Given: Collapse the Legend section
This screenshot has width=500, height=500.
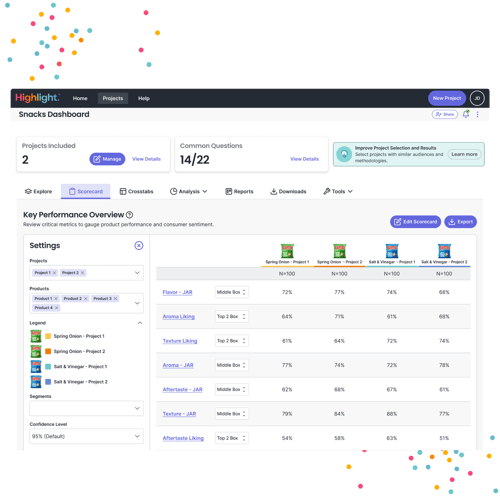Looking at the screenshot, I should [x=140, y=323].
